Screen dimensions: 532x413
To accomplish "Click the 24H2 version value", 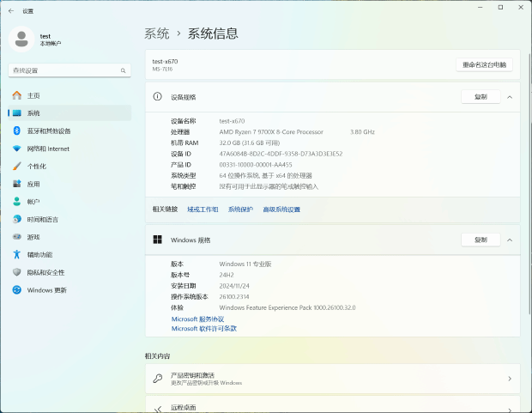I will [227, 275].
